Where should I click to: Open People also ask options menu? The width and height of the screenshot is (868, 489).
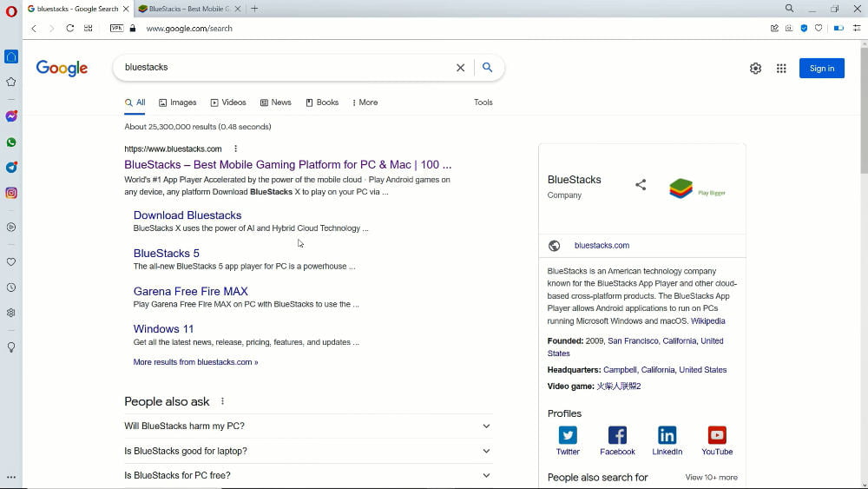pyautogui.click(x=222, y=401)
